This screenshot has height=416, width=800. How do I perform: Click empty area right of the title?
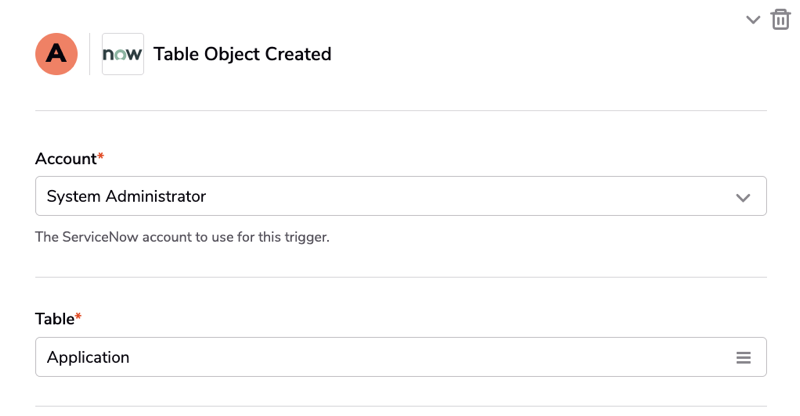tap(536, 54)
